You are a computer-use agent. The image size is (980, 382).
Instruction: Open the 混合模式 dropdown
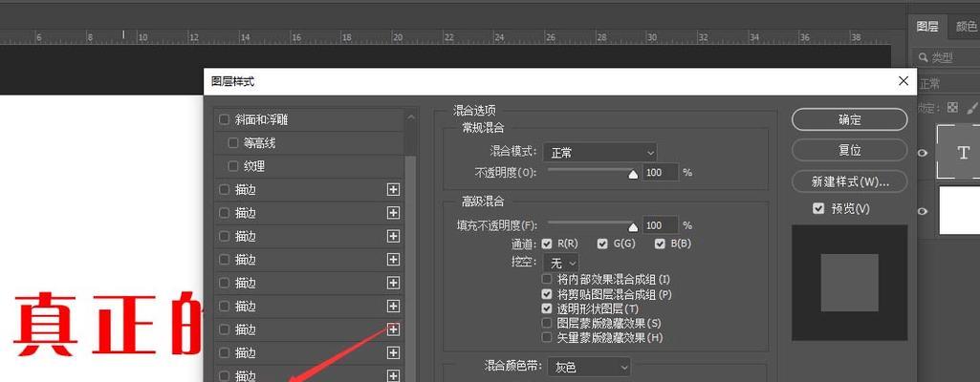(600, 152)
